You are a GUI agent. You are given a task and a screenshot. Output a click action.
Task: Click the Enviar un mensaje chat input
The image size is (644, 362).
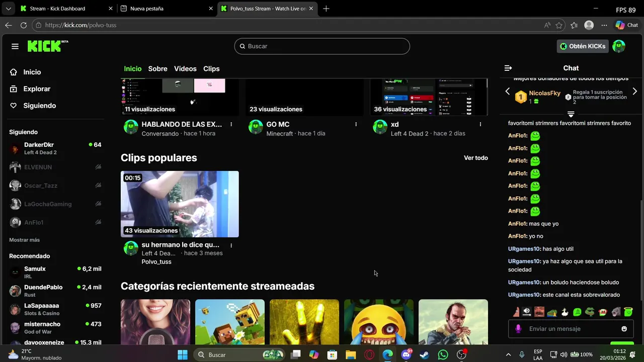[571, 329]
